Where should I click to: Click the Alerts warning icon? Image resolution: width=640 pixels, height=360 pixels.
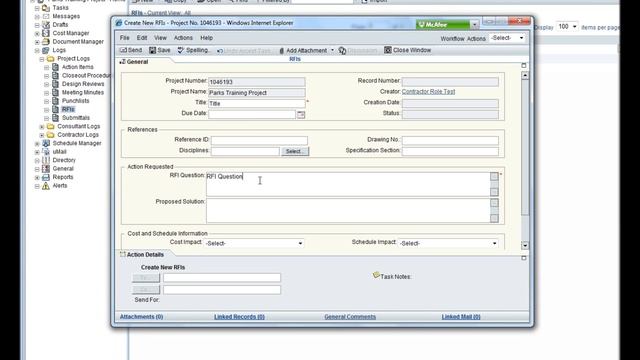(x=46, y=186)
